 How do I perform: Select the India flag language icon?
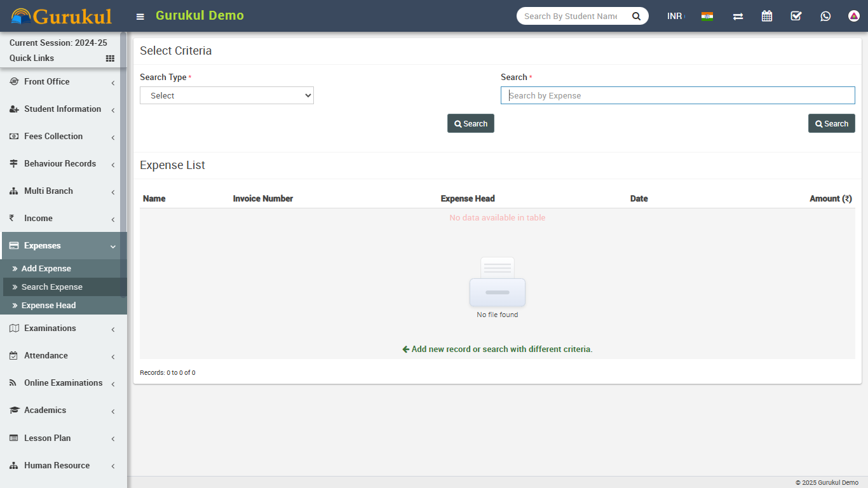707,16
